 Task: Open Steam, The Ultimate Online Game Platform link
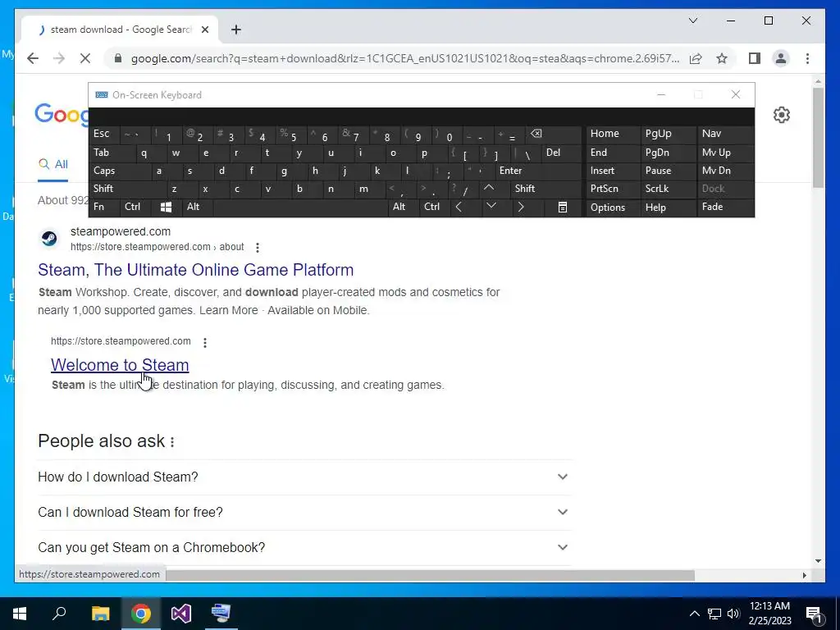click(x=195, y=270)
